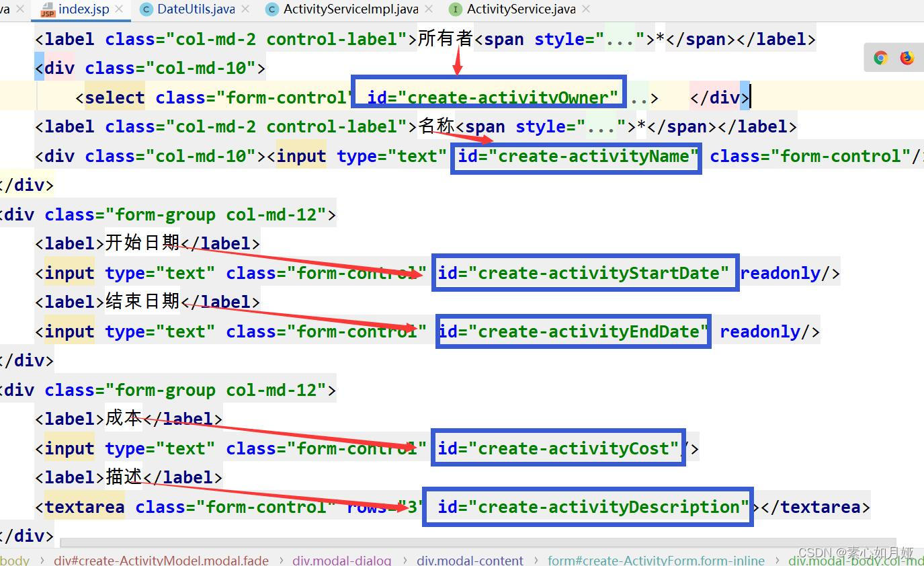Screen dimensions: 924x566
Task: Expand folded content of the select element
Action: pos(644,98)
